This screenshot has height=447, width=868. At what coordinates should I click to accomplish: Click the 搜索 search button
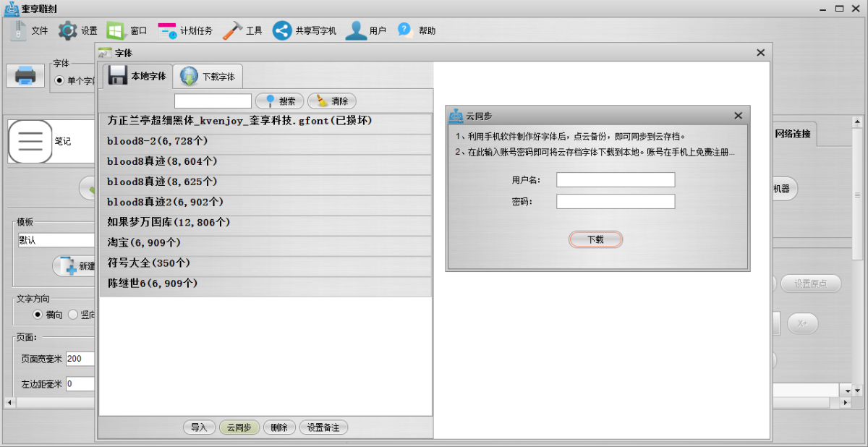click(280, 101)
